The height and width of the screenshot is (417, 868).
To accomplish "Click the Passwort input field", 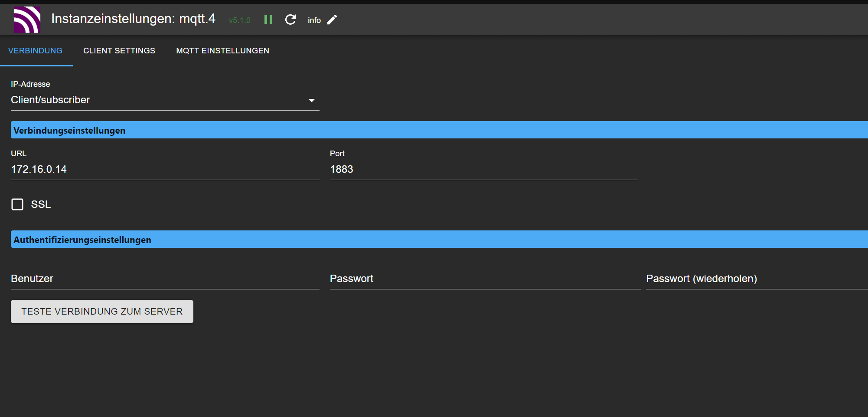I will click(x=485, y=279).
